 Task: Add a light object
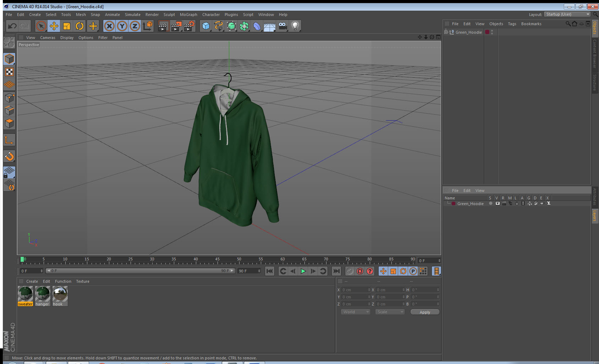pos(295,26)
